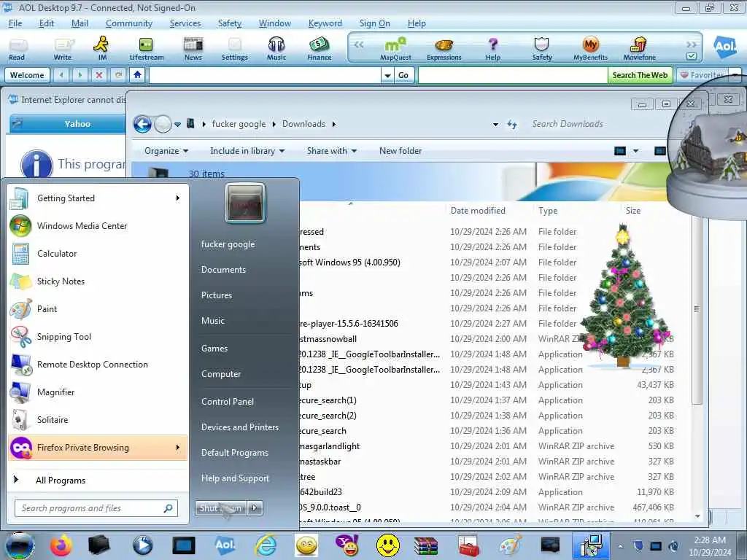747x560 pixels.
Task: Click the Downloads file list scrollbar
Action: click(x=697, y=309)
